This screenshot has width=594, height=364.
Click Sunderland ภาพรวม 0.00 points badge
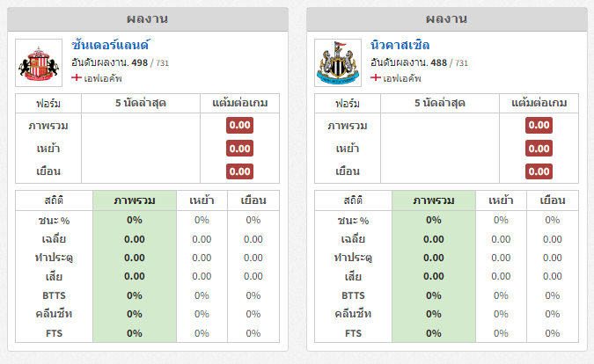(x=239, y=125)
